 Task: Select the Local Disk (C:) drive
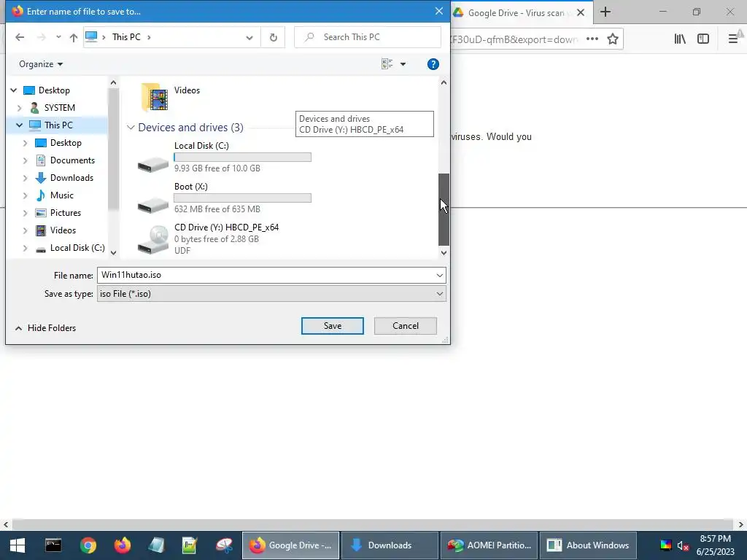pos(224,157)
